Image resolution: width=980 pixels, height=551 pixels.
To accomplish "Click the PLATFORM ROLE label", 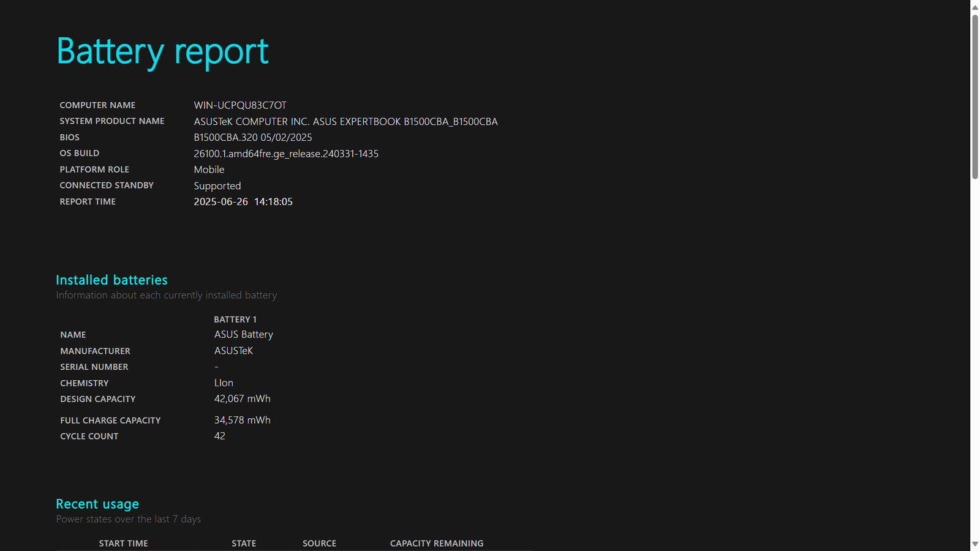I will pyautogui.click(x=94, y=170).
